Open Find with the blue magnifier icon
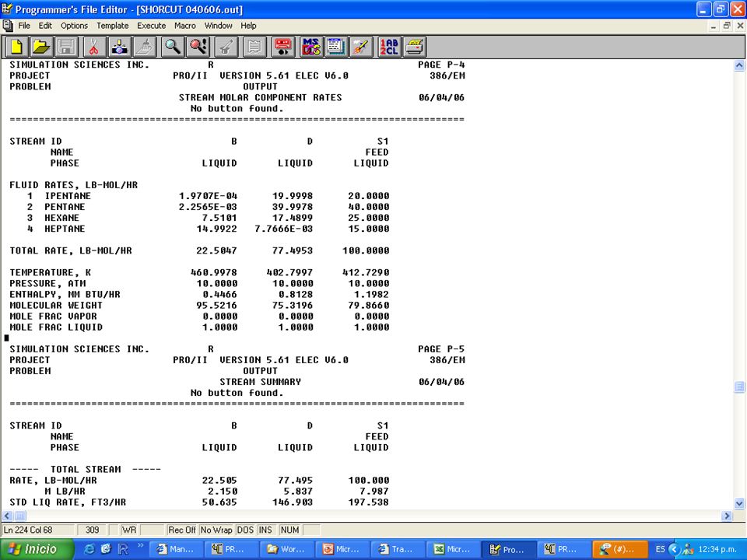The width and height of the screenshot is (747, 560). click(x=173, y=47)
